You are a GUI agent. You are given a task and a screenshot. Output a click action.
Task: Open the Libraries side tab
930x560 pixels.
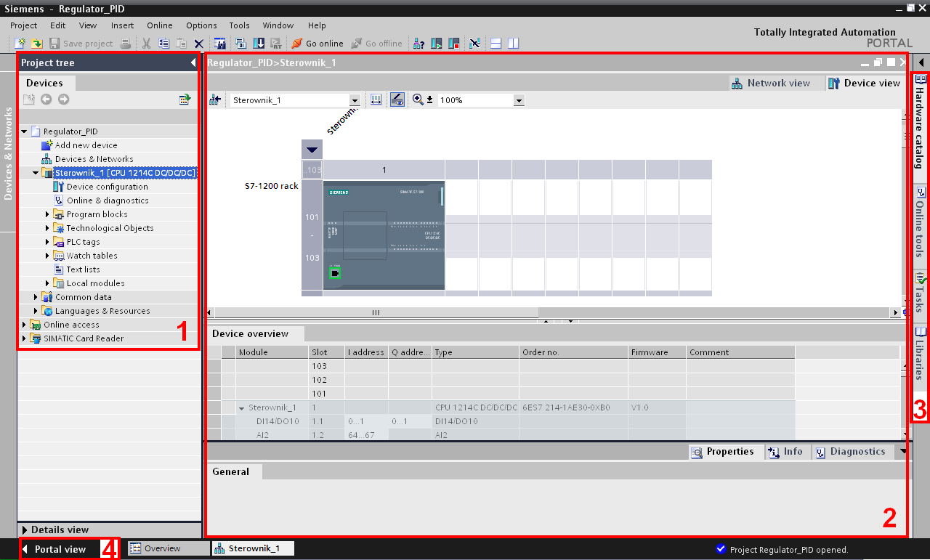point(921,354)
